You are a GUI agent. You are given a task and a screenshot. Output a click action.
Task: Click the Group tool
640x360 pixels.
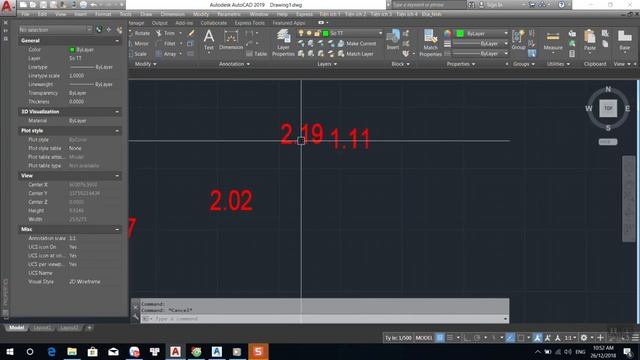click(518, 40)
